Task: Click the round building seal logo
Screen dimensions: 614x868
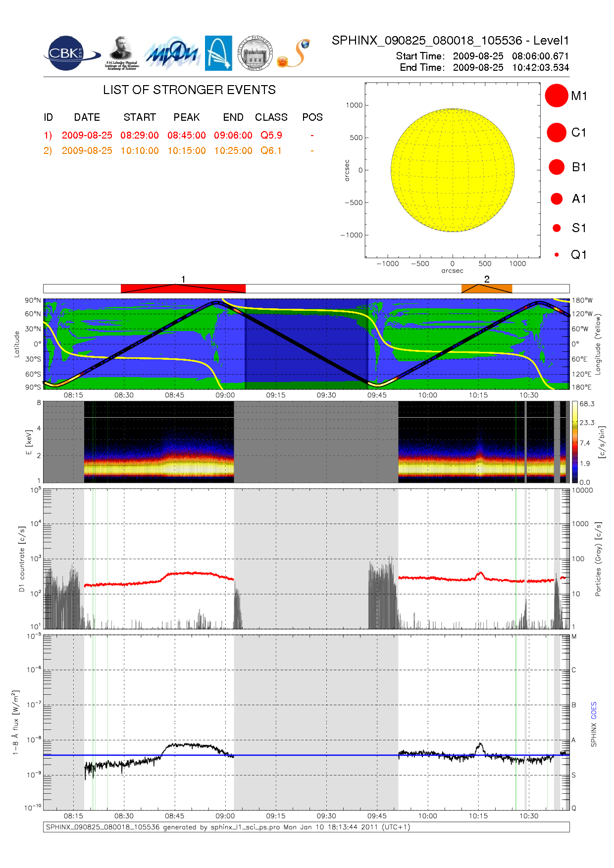Action: pyautogui.click(x=255, y=53)
